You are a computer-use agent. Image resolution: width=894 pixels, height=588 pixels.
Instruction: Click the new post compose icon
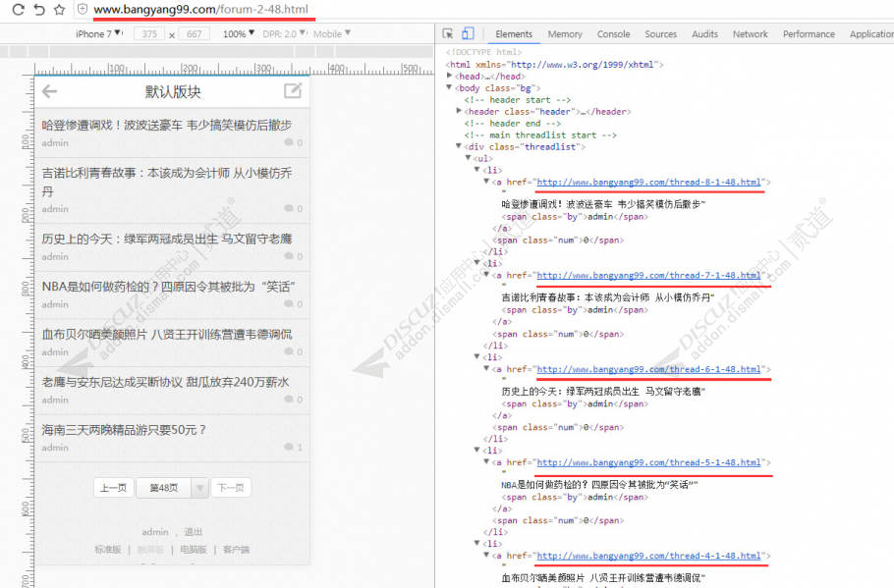(293, 90)
